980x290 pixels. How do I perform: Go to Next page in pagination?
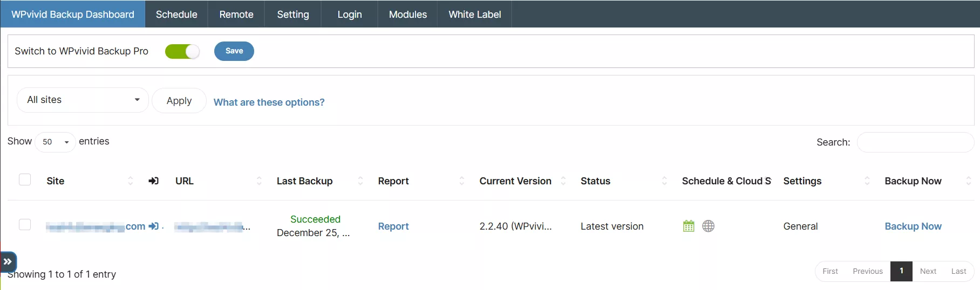pyautogui.click(x=928, y=271)
